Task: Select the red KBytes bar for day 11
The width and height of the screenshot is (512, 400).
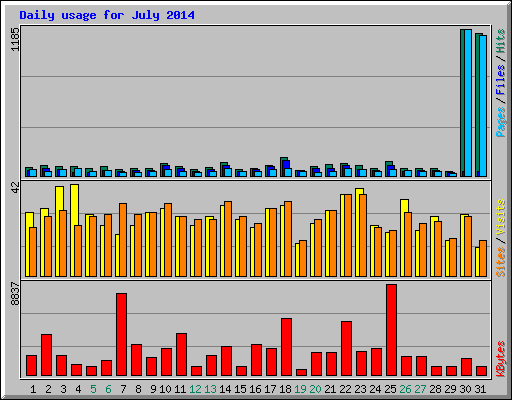Action: pos(181,355)
